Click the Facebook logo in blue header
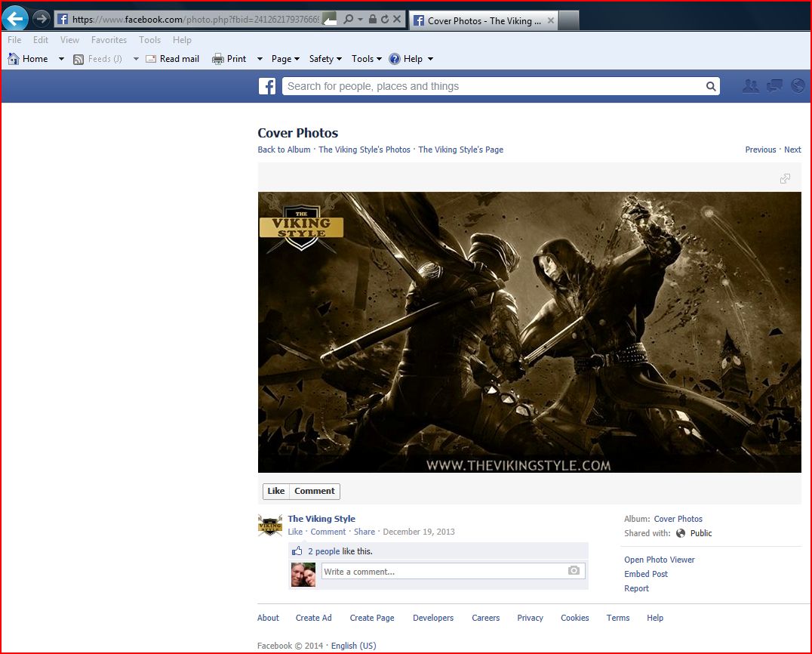 coord(267,86)
